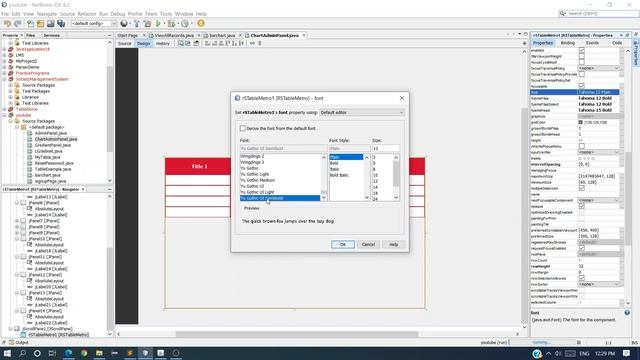Open the Default editor dropdown in font dialog
This screenshot has height=360, width=640.
(362, 112)
